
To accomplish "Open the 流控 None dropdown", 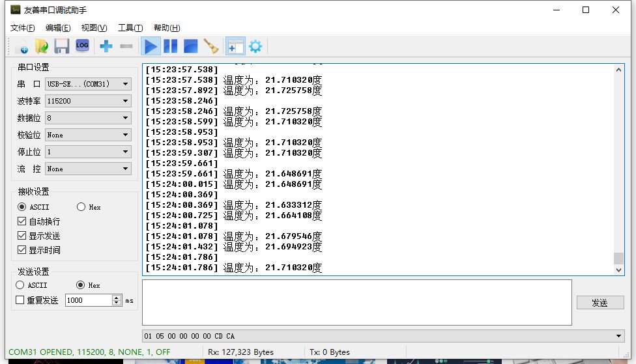I will click(x=88, y=169).
